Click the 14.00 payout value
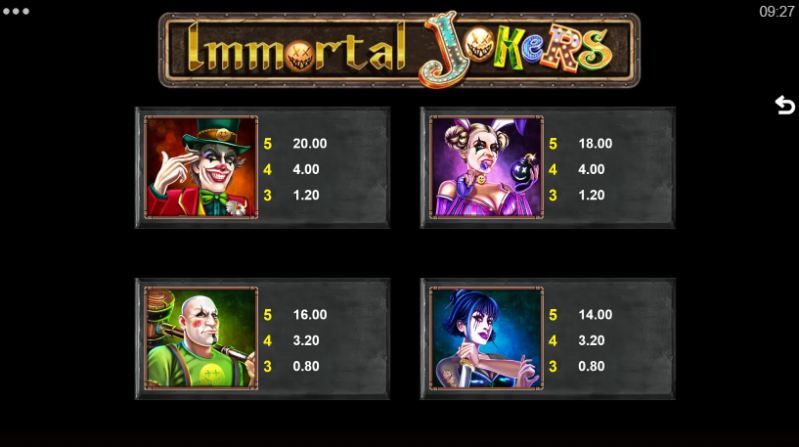The width and height of the screenshot is (799, 447). pyautogui.click(x=595, y=315)
